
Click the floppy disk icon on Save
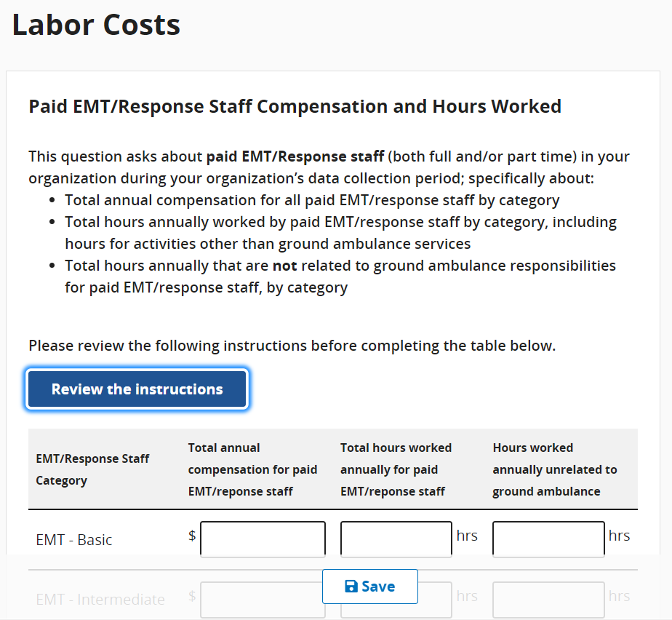click(x=351, y=587)
